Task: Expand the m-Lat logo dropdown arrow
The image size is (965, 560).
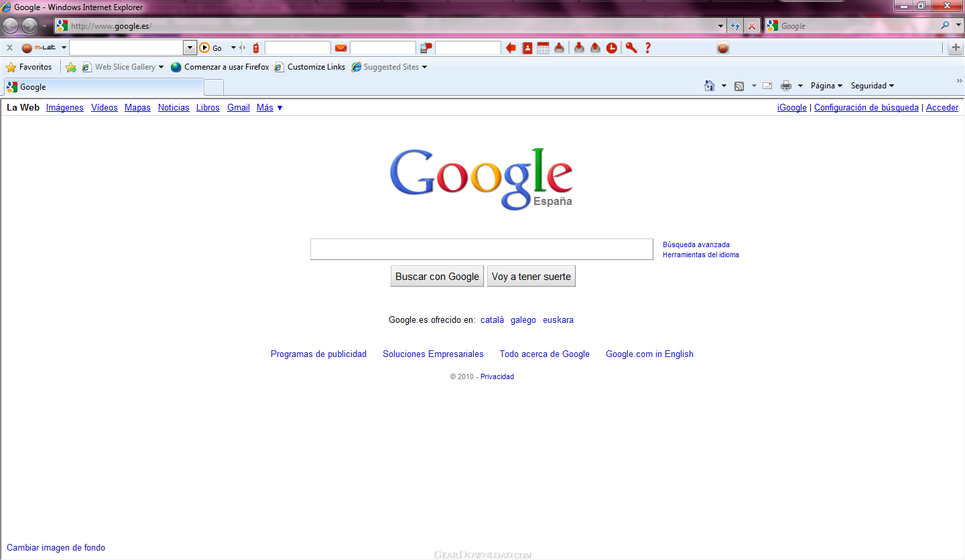Action: pos(64,48)
